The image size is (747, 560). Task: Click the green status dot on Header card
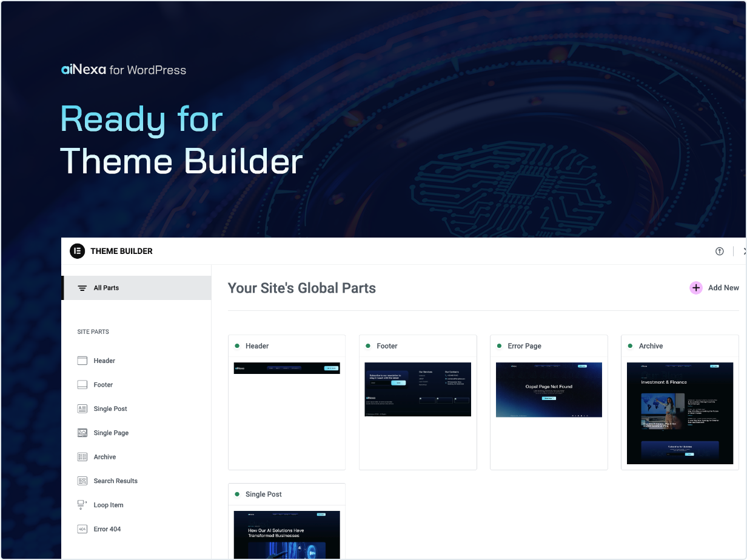click(237, 346)
